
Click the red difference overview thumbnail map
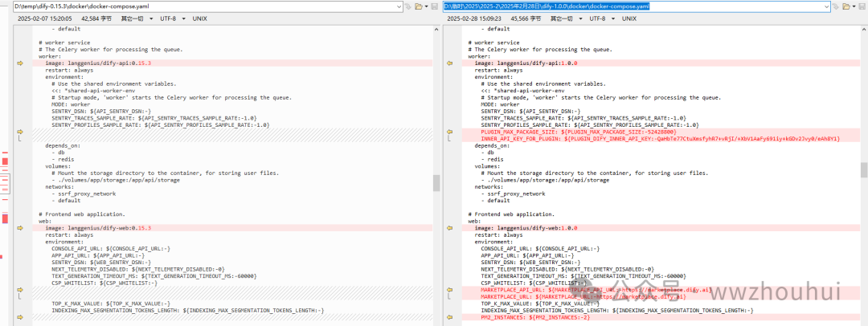[5, 161]
